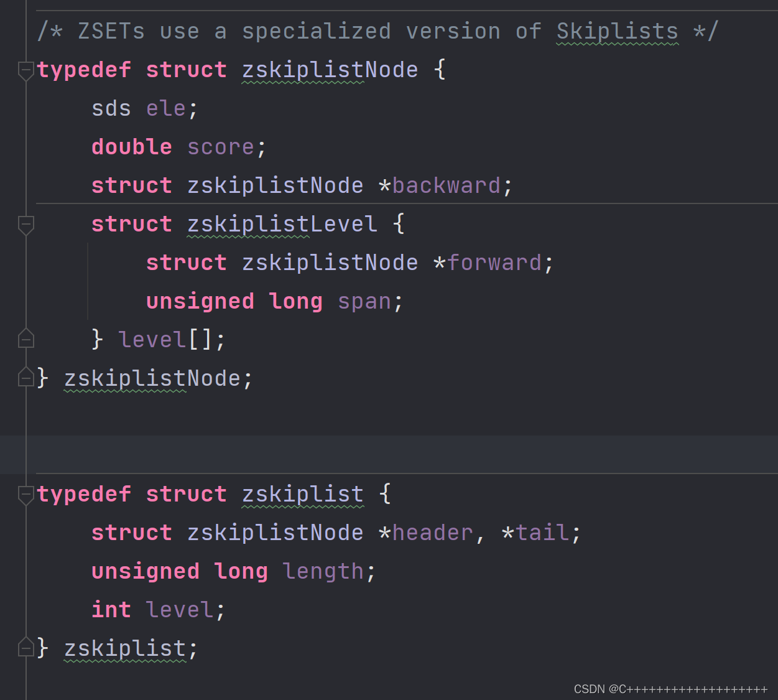Click the span field name
Screen dimensions: 778x700
364,302
